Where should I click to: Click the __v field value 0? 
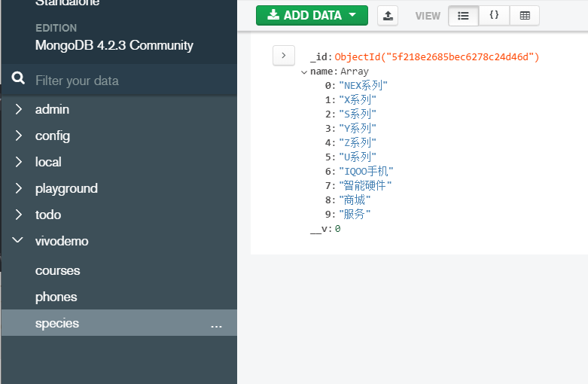coord(337,229)
